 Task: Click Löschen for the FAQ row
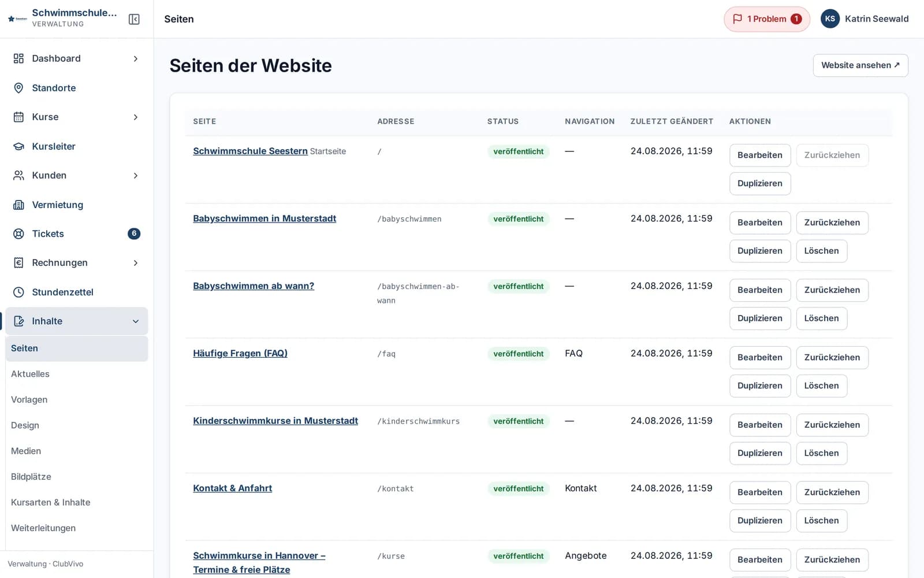pyautogui.click(x=822, y=386)
